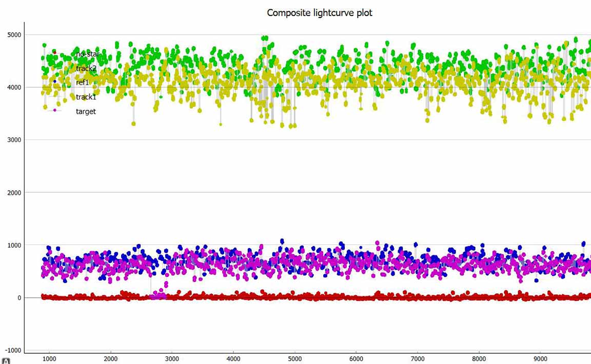Select the track1 legend label

click(86, 97)
